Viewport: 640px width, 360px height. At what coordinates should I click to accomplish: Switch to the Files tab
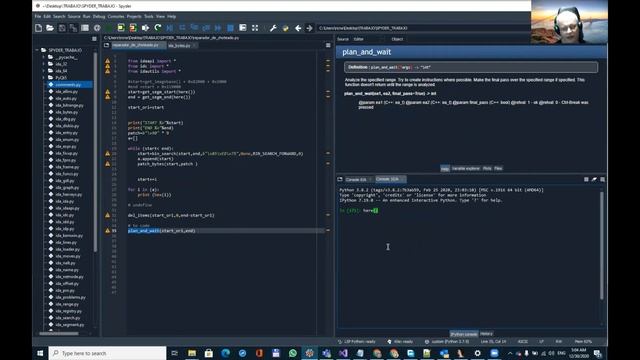click(498, 169)
